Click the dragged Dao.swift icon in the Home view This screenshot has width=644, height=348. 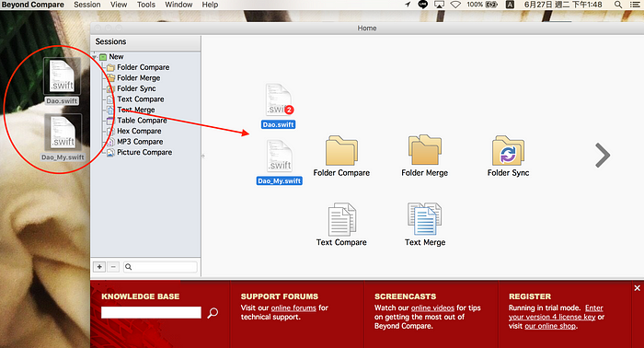(279, 106)
